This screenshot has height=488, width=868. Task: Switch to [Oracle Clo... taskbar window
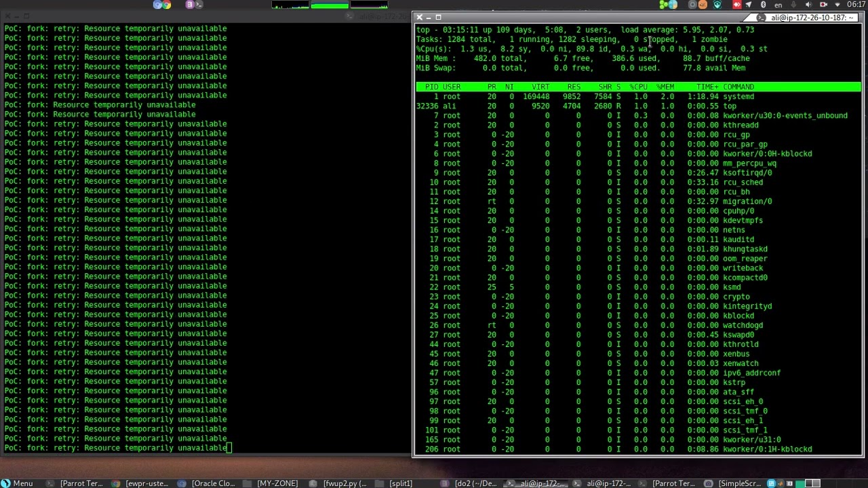(206, 483)
